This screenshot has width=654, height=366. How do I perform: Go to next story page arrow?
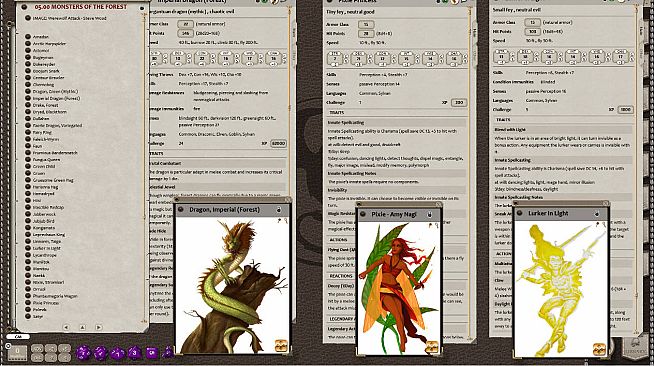click(98, 328)
